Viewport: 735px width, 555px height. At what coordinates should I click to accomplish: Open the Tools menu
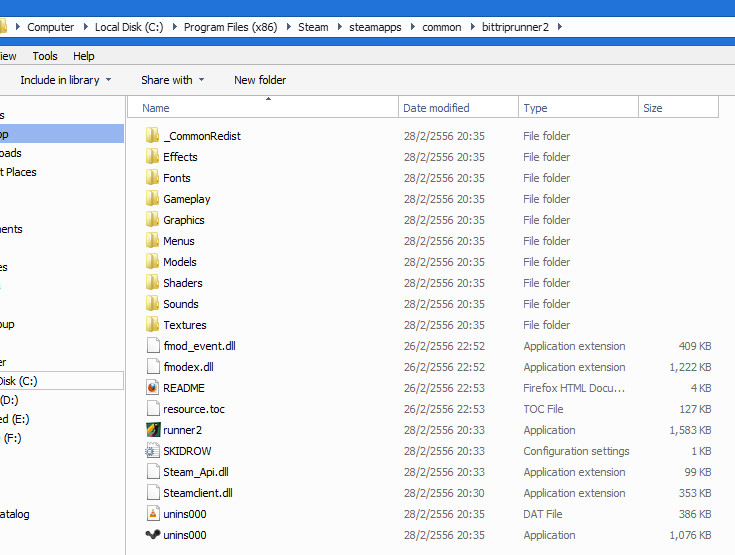[x=45, y=56]
